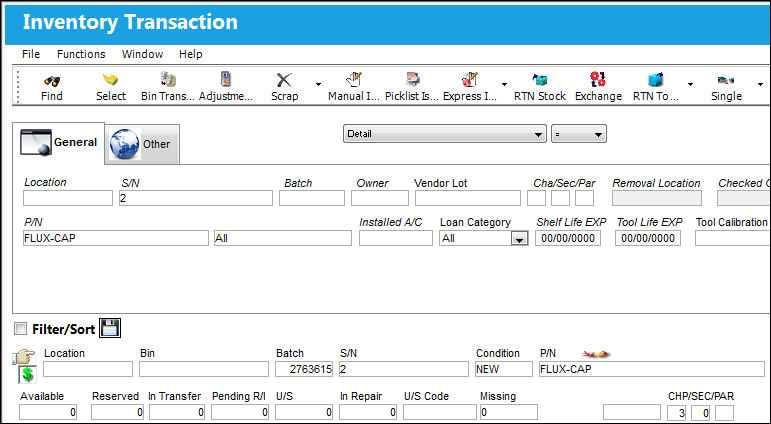Click the Pending R/I quantity field
This screenshot has height=424, width=771.
240,412
